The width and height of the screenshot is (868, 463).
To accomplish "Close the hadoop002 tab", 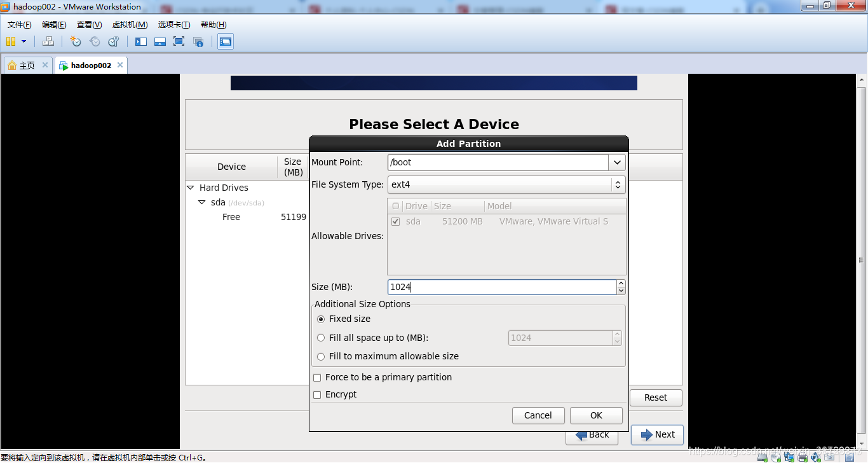I will [x=119, y=65].
